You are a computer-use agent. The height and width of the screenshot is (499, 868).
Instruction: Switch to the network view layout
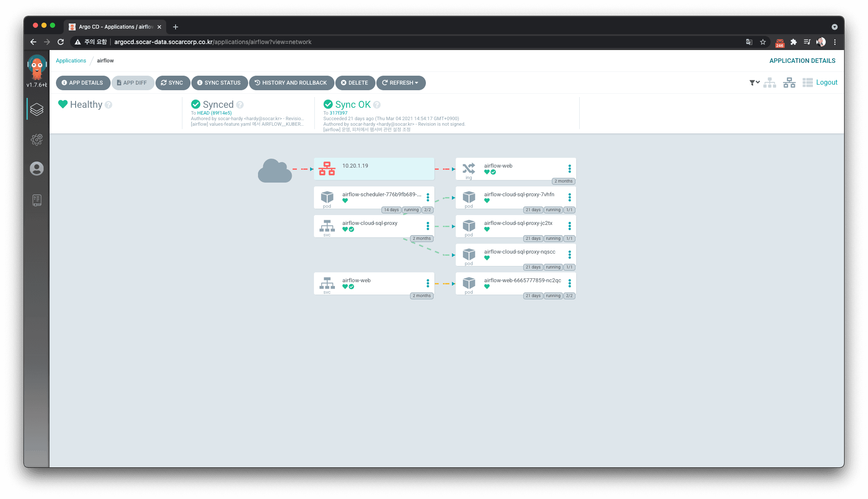[x=789, y=83]
